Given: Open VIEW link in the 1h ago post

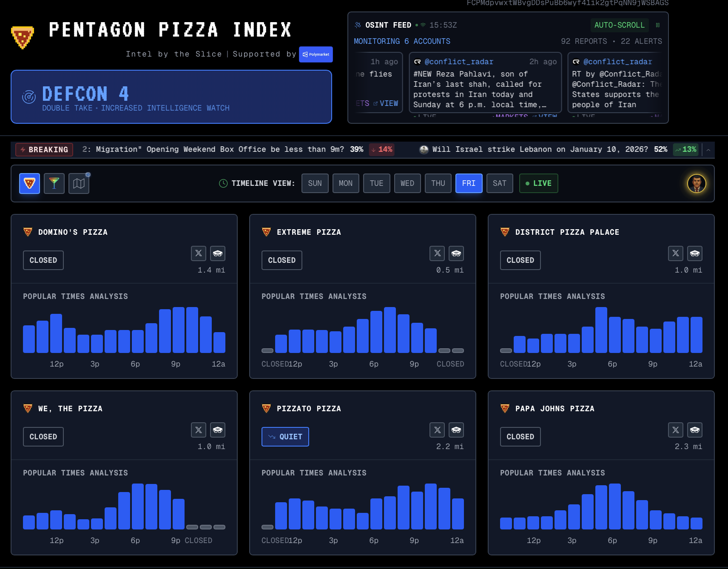Looking at the screenshot, I should (386, 103).
